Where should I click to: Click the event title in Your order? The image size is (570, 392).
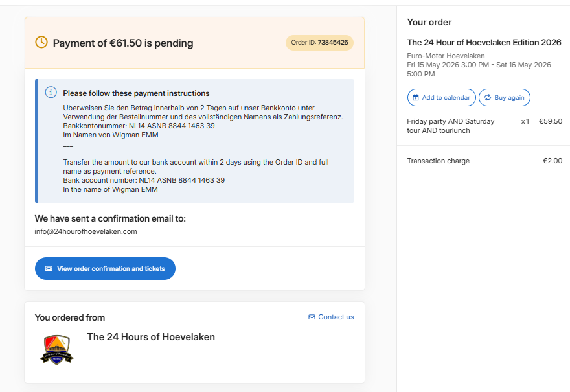coord(484,42)
